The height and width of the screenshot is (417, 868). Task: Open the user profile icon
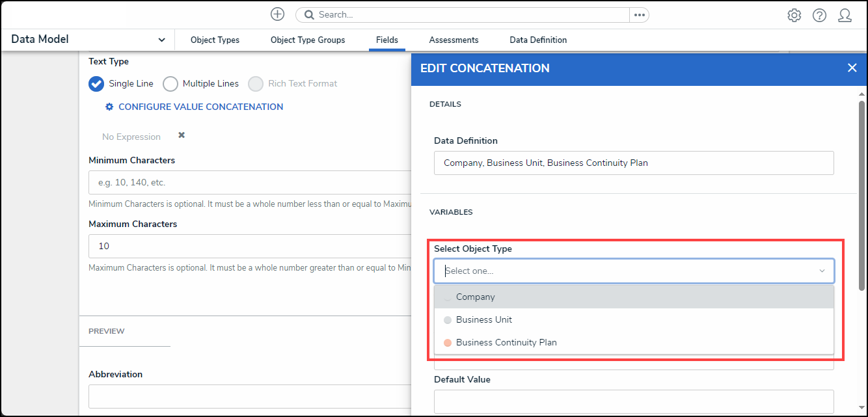(x=845, y=16)
